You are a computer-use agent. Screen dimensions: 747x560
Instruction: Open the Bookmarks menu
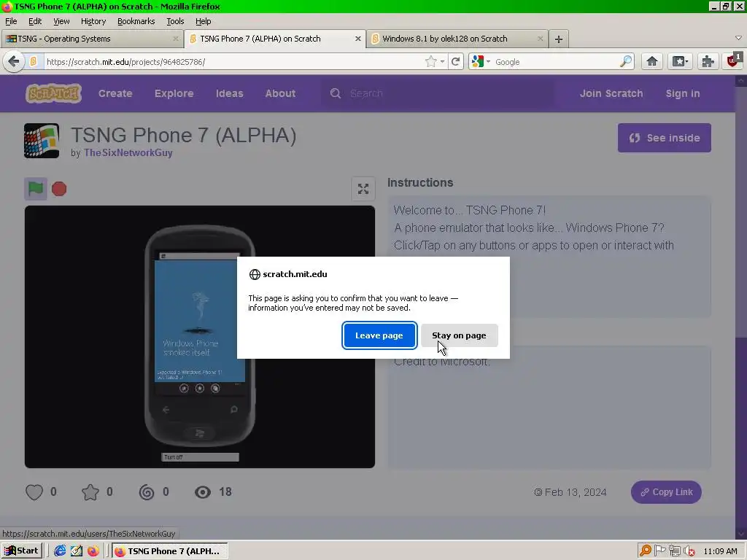136,21
